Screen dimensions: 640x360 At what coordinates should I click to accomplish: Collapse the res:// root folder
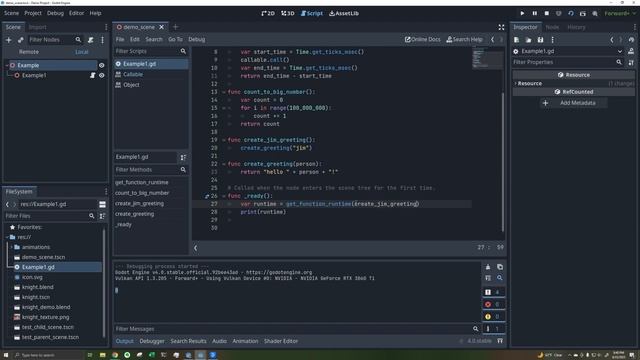pos(7,237)
